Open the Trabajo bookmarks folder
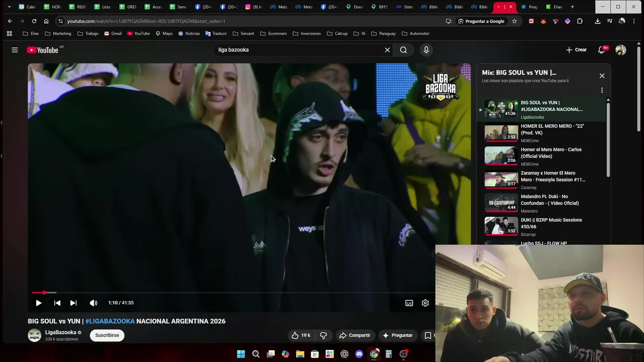The image size is (644, 362). 88,34
